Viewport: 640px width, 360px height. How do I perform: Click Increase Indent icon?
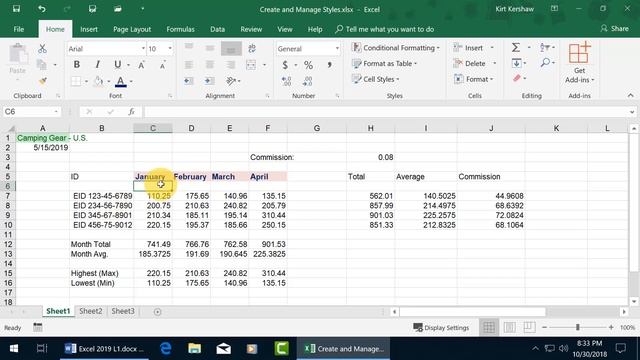[210, 81]
